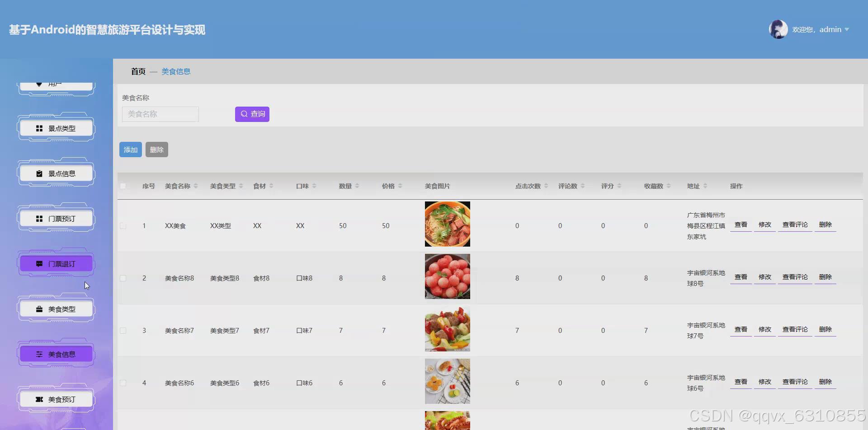Click the 美食类型8 cell text
This screenshot has width=868, height=430.
pyautogui.click(x=225, y=278)
